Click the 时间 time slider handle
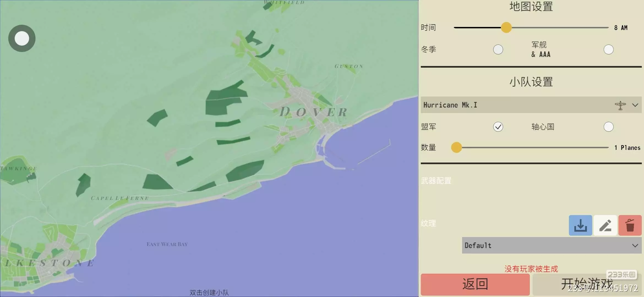Viewport: 644px width, 297px height. pos(506,28)
